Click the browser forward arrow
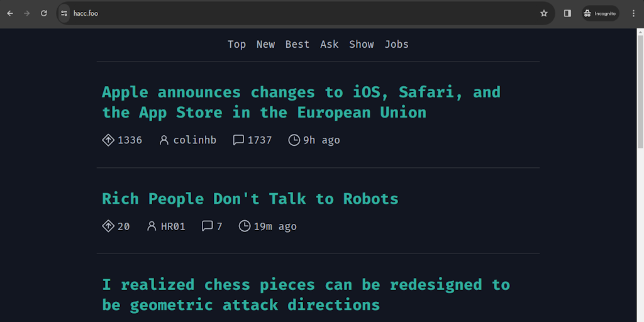644x322 pixels. (x=26, y=14)
